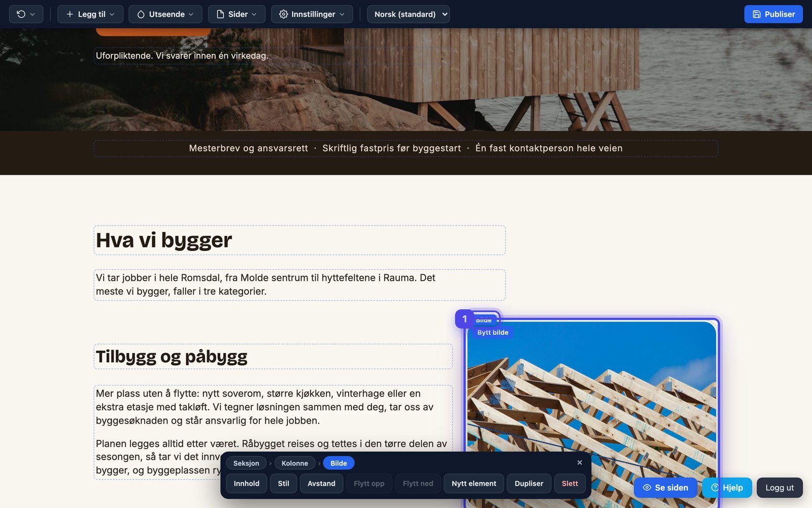Click the paragraph starting "Vi tar jobber i hele Romsdal"
The width and height of the screenshot is (812, 508).
click(x=299, y=285)
